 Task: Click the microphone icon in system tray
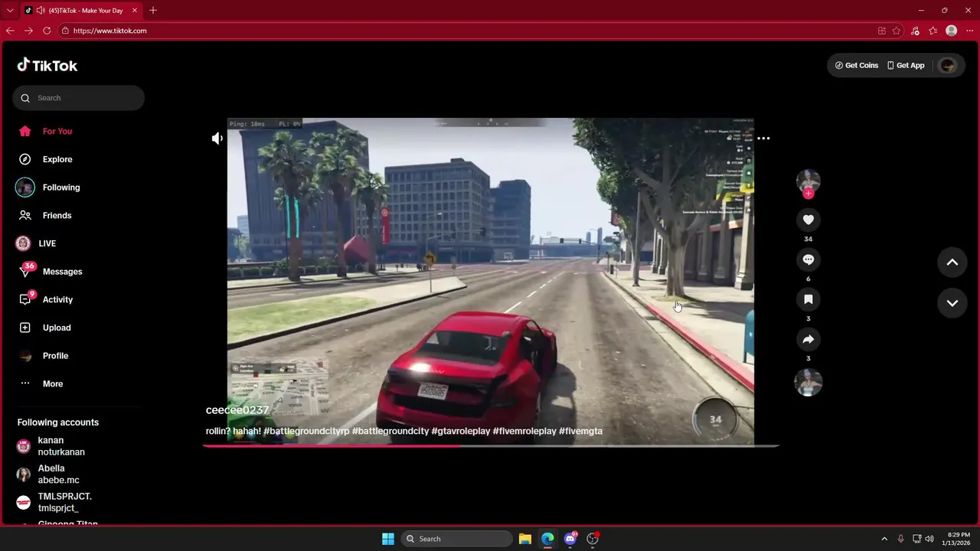(901, 539)
